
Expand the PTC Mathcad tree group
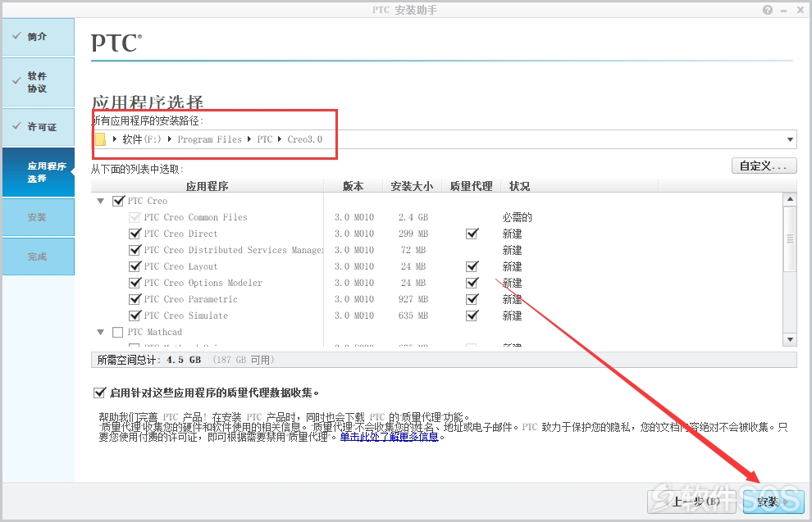click(100, 332)
